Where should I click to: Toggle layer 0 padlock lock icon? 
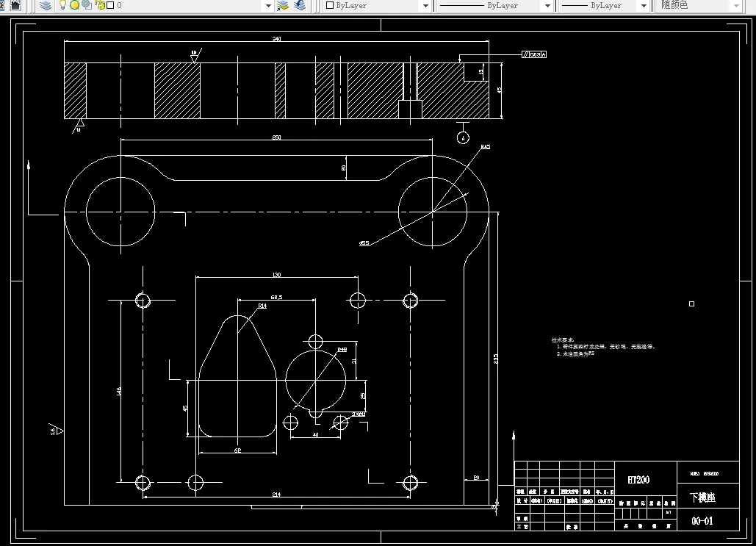(x=100, y=5)
